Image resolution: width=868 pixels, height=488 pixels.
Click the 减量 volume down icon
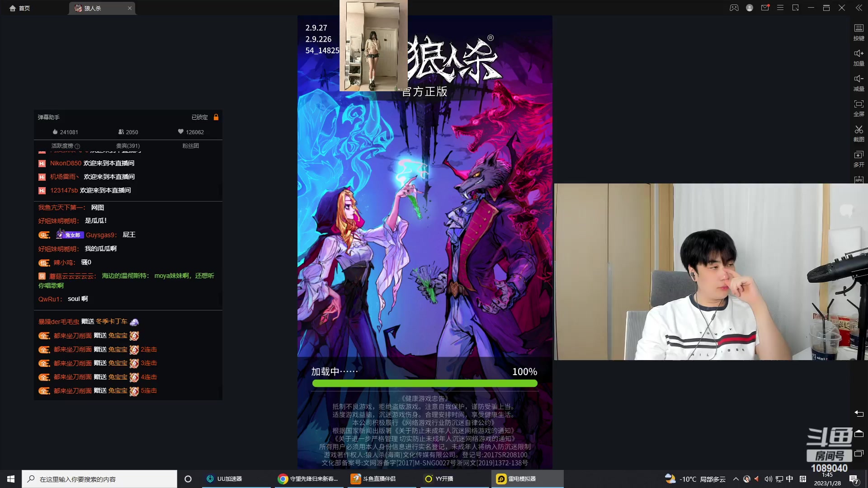tap(859, 83)
